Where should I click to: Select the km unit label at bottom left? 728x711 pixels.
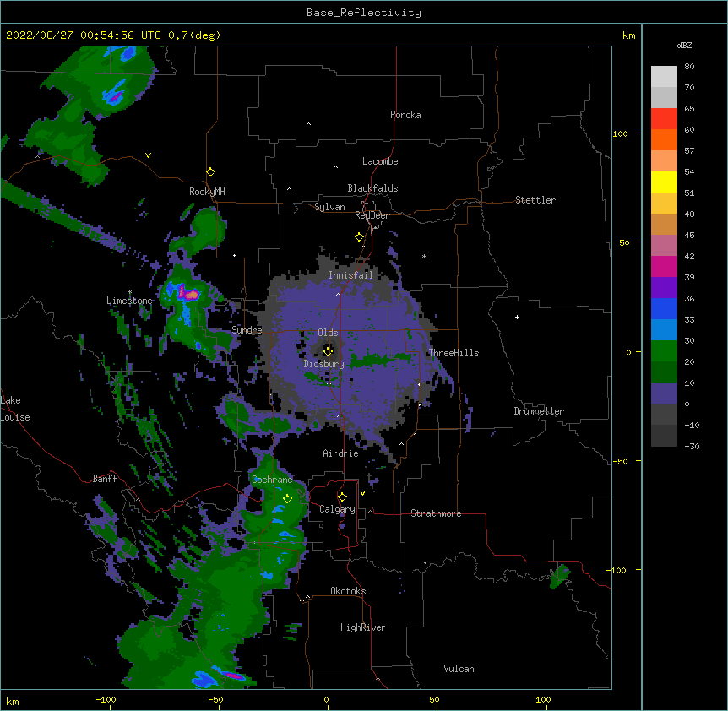(13, 701)
